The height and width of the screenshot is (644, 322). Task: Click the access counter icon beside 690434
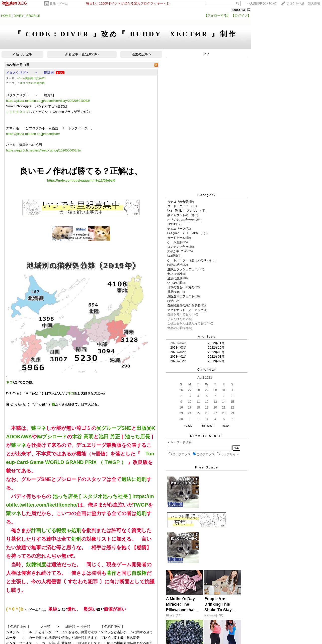pyautogui.click(x=249, y=10)
